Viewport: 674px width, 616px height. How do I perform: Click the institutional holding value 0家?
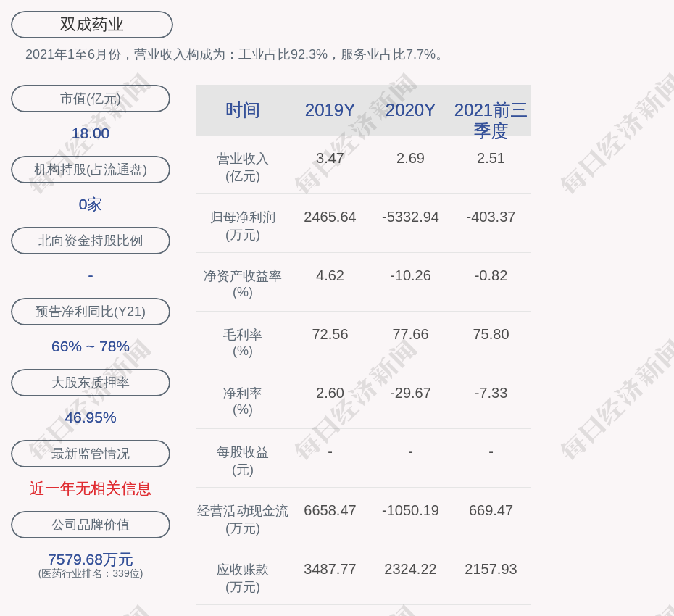(x=91, y=204)
